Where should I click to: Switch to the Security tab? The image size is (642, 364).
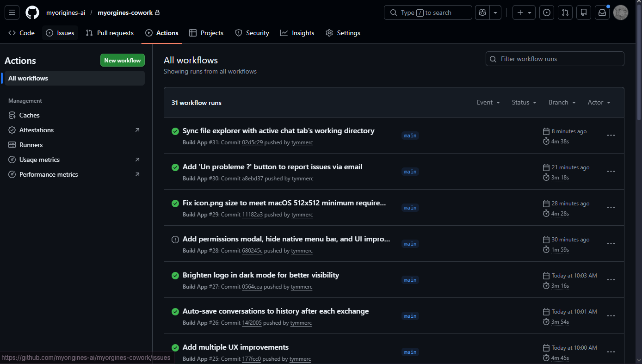tap(252, 33)
